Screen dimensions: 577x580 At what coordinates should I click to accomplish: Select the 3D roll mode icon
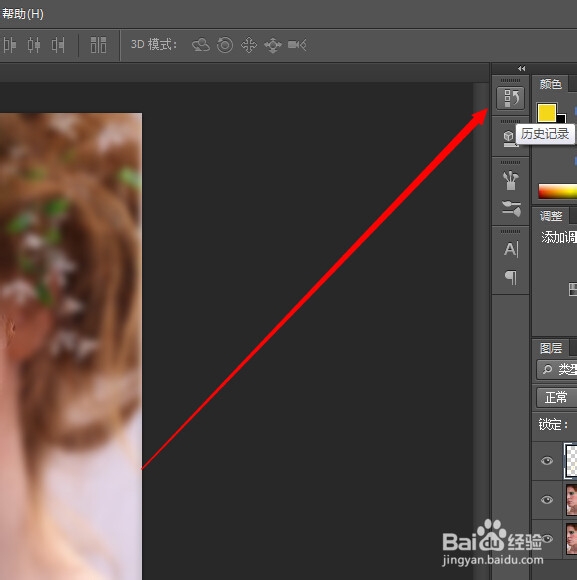point(225,45)
